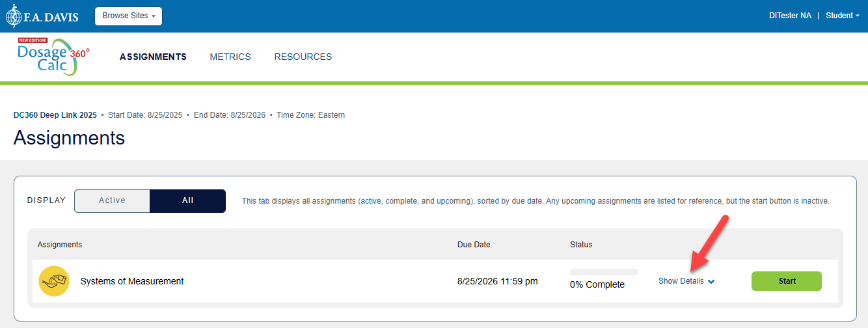868x328 pixels.
Task: Switch display to Active assignments
Action: 112,200
